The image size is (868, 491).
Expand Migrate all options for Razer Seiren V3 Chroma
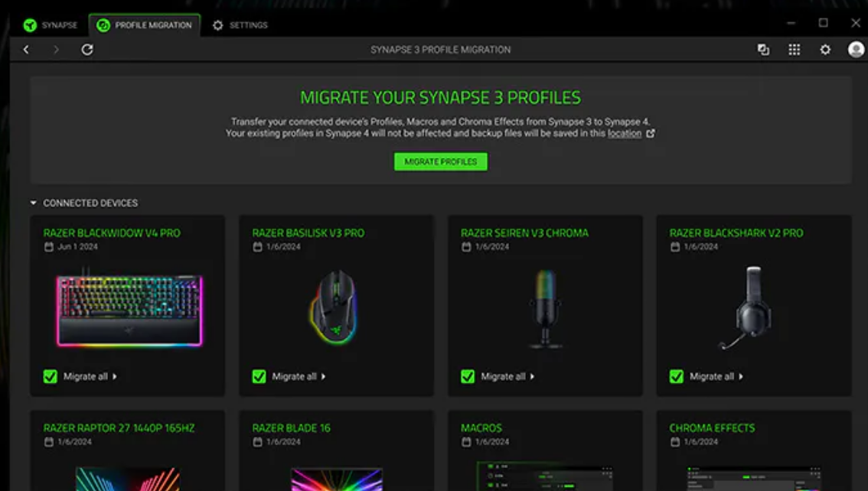click(532, 376)
